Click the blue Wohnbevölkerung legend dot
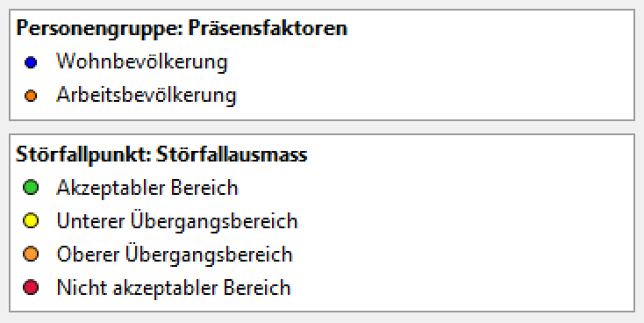The width and height of the screenshot is (644, 323). 31,63
